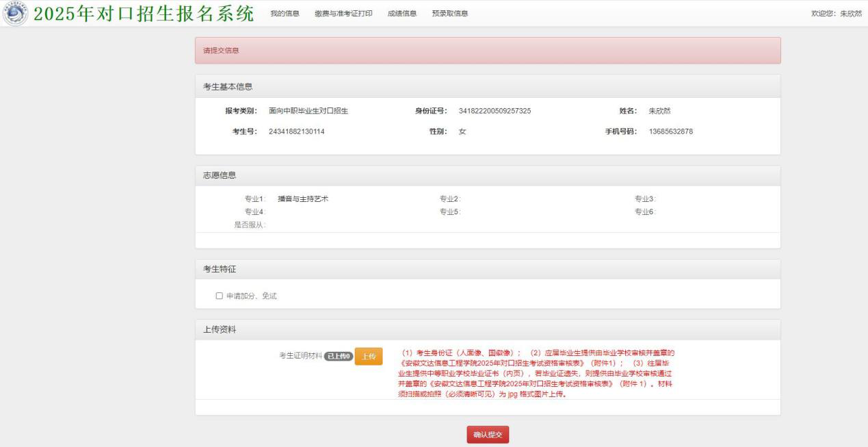Click the school logo icon in header
Image resolution: width=868 pixels, height=447 pixels.
click(x=15, y=14)
